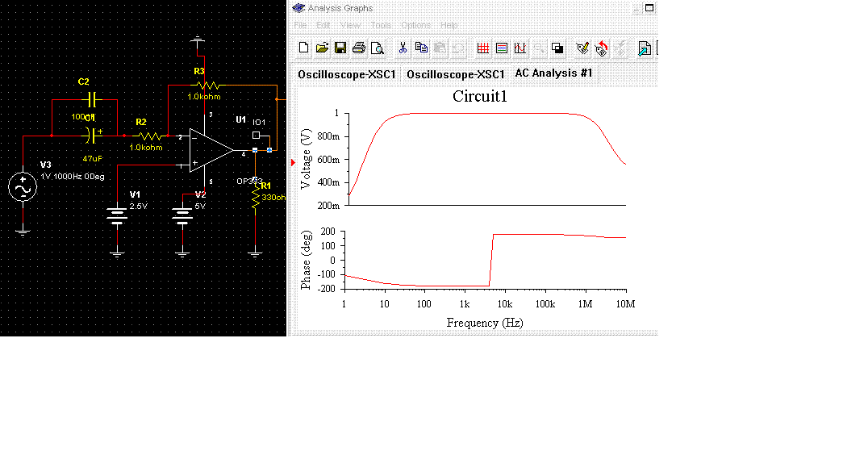Open print preview magnifier page icon
Viewport: 868px width, 451px height.
[377, 48]
